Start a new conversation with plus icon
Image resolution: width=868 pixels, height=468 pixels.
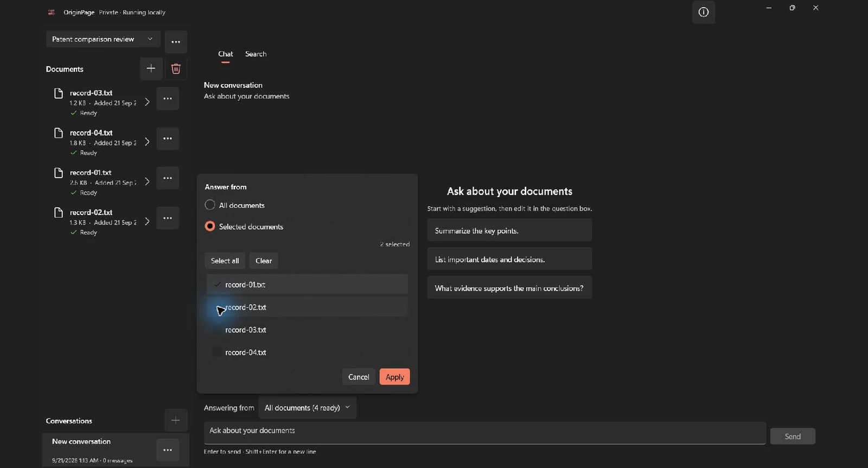pos(175,420)
